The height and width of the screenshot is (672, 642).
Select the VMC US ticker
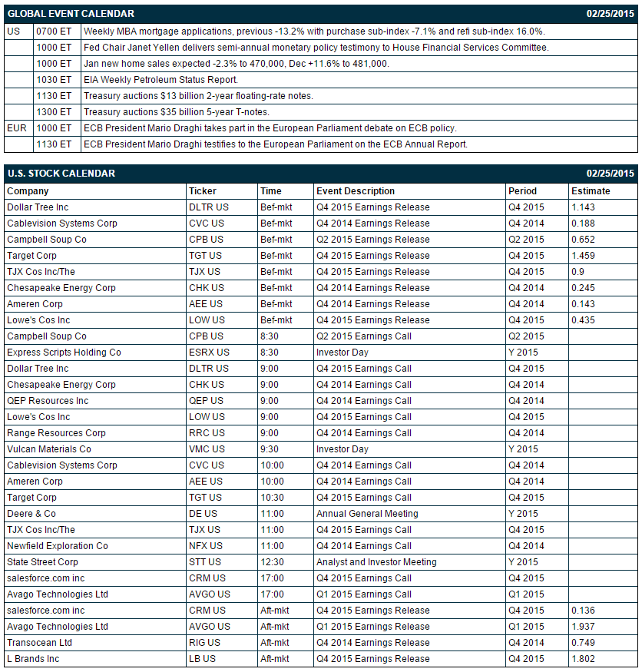207,449
